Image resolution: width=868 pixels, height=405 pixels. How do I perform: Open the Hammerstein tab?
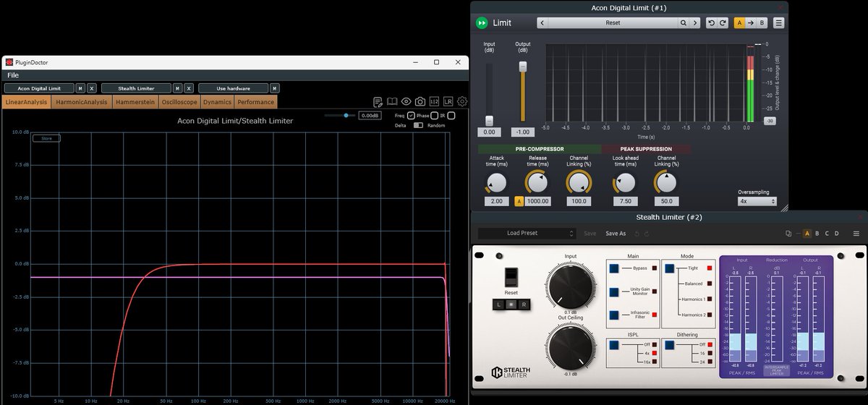click(x=135, y=102)
